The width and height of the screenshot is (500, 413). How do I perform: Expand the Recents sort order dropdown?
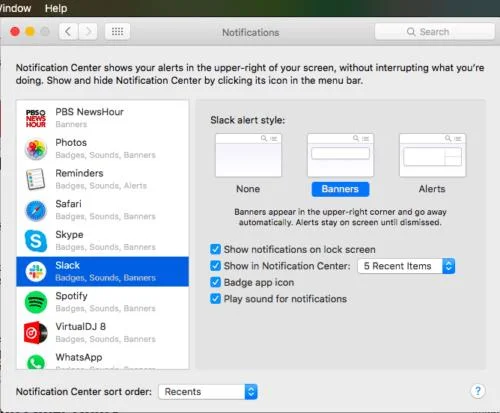tap(208, 392)
